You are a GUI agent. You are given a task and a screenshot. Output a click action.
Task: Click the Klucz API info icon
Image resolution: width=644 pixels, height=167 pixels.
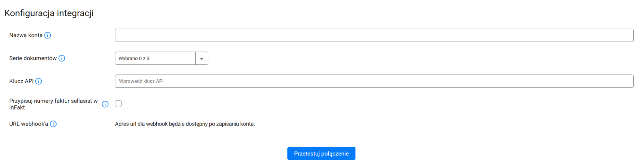pyautogui.click(x=38, y=81)
